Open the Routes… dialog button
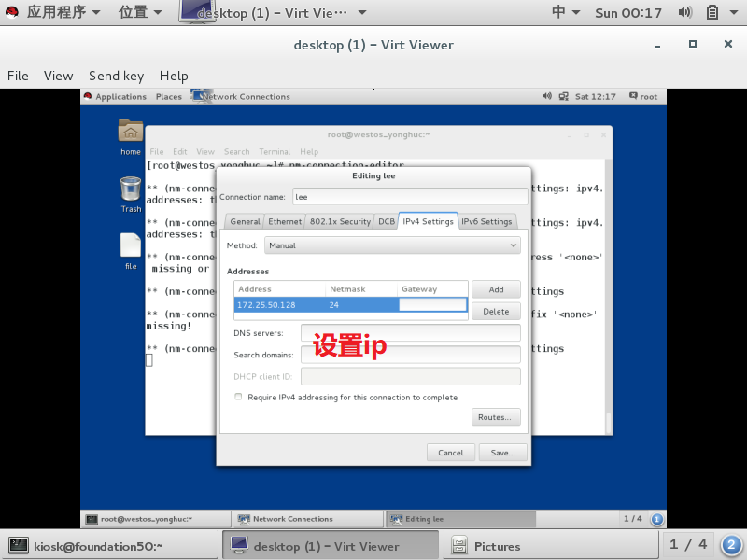Screen dimensions: 747x560 [x=496, y=417]
